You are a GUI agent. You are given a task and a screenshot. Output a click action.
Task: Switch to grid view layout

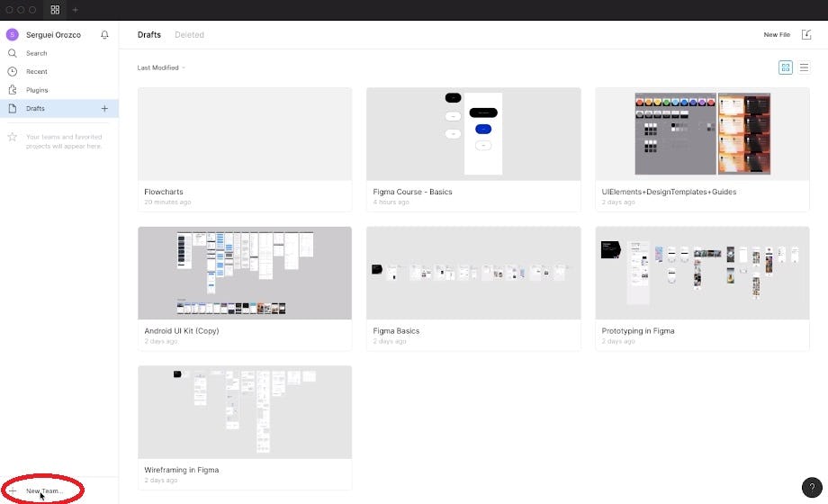point(786,67)
